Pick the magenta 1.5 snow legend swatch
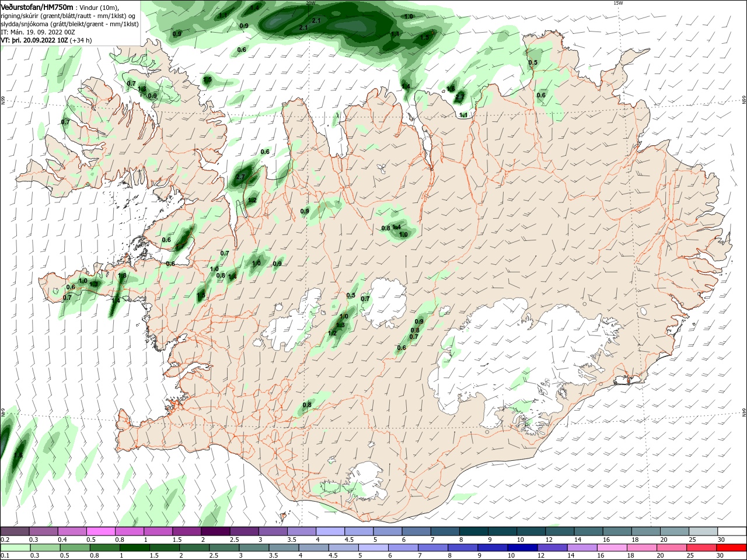The image size is (747, 560). pos(187,531)
